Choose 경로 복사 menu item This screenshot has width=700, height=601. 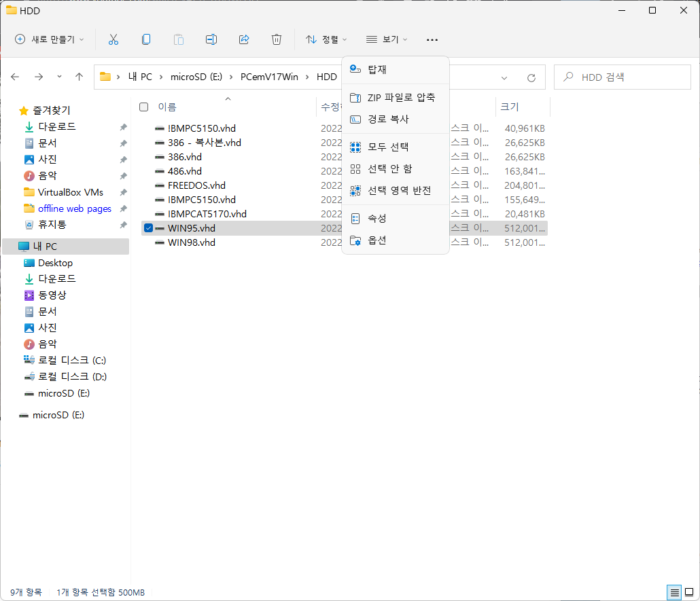point(396,119)
